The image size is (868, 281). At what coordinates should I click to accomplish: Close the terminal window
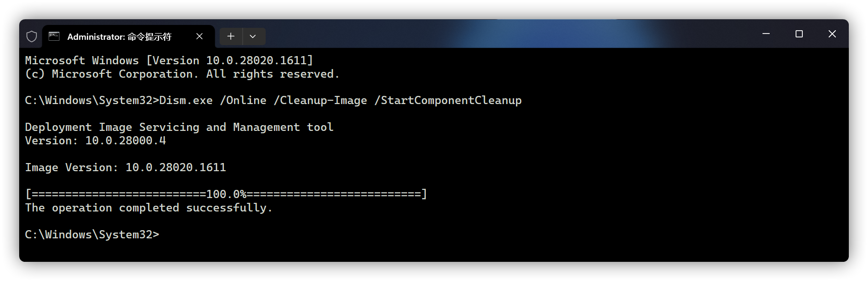pos(832,34)
